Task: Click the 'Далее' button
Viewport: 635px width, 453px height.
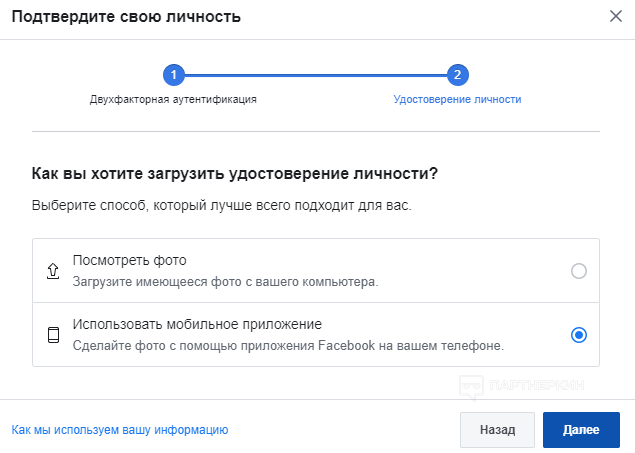Action: [581, 430]
